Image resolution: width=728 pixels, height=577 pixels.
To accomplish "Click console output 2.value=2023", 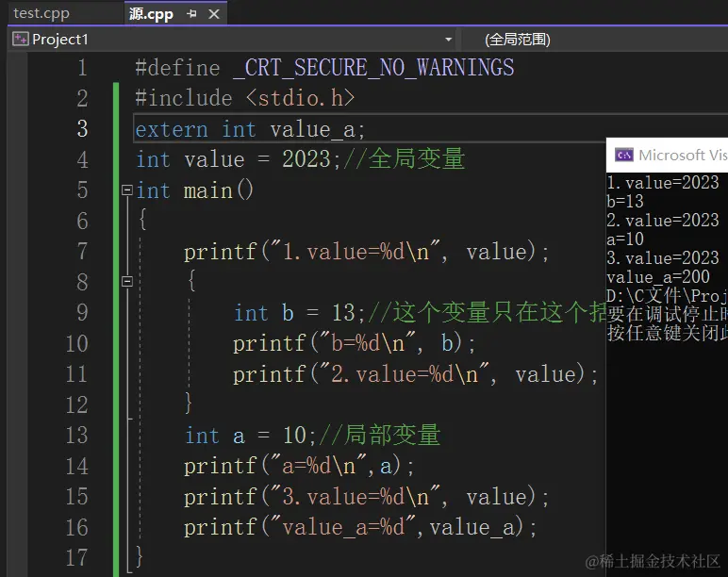I will point(663,220).
